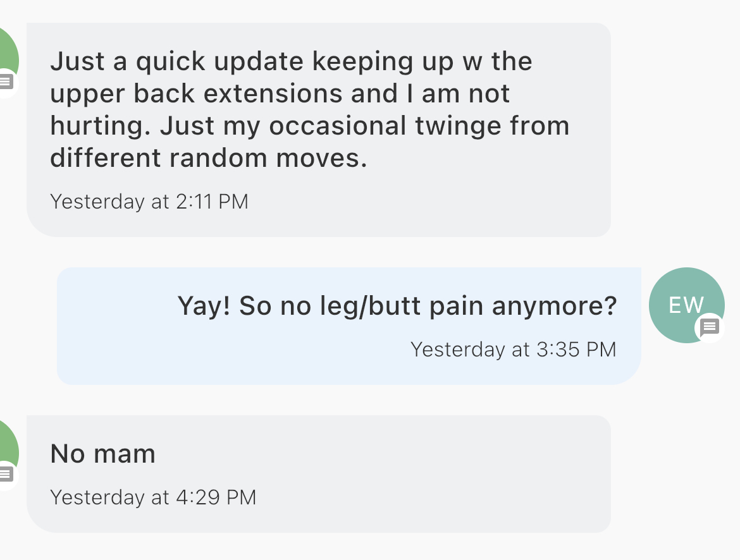740x560 pixels.
Task: Click timestamp Yesterday at 3:35 PM
Action: 514,350
